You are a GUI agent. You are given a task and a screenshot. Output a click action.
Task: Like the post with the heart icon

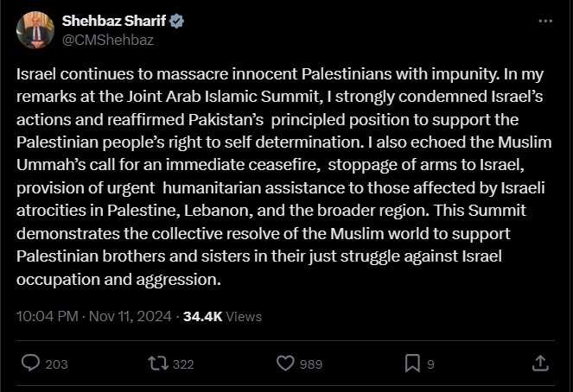[285, 364]
